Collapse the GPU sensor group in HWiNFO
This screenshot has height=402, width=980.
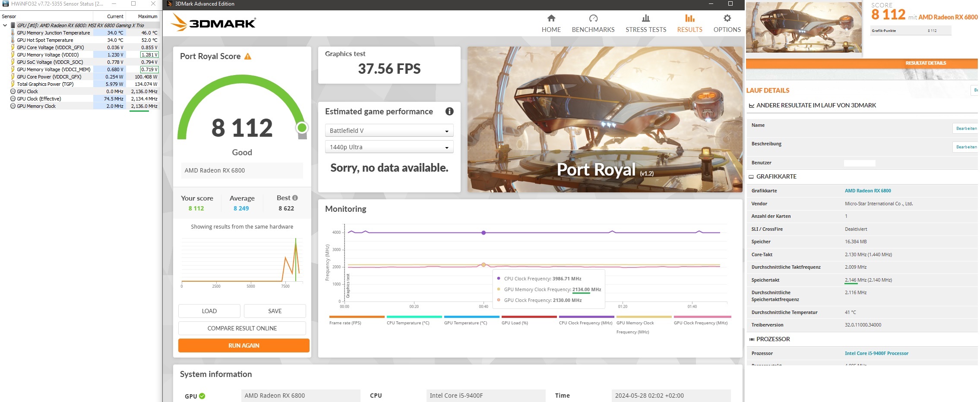pyautogui.click(x=5, y=25)
